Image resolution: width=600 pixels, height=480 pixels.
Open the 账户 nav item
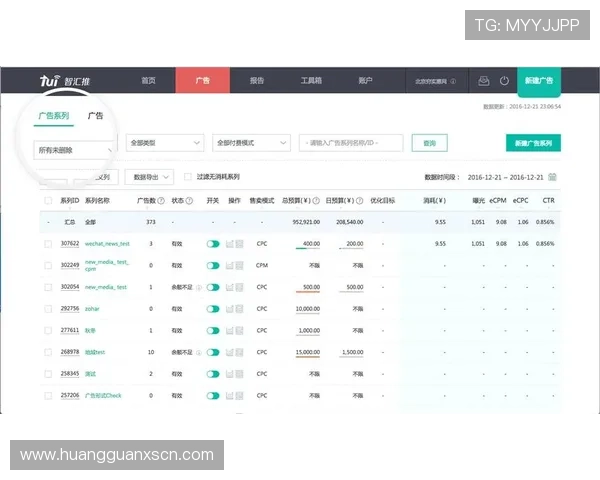pos(365,80)
